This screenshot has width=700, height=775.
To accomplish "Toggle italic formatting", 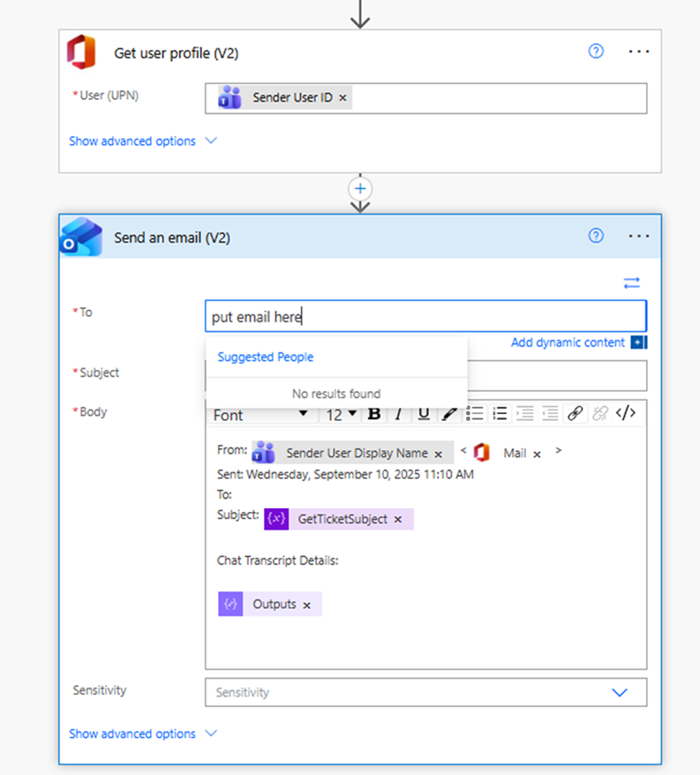I will tap(398, 414).
